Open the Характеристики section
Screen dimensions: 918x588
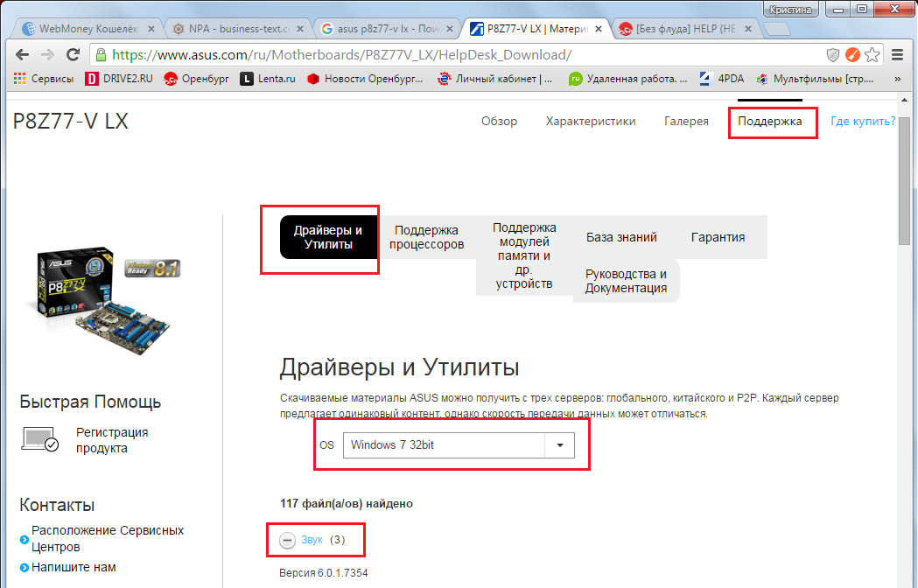click(591, 122)
